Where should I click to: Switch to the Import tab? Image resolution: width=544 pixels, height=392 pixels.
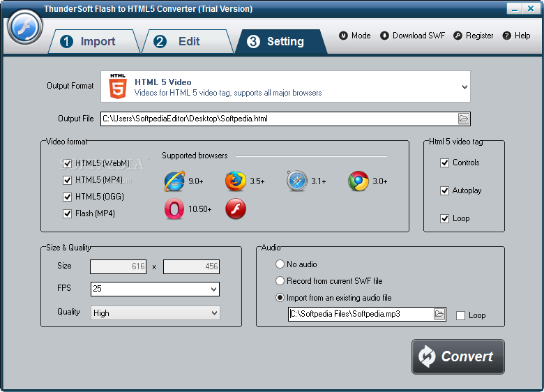click(93, 42)
